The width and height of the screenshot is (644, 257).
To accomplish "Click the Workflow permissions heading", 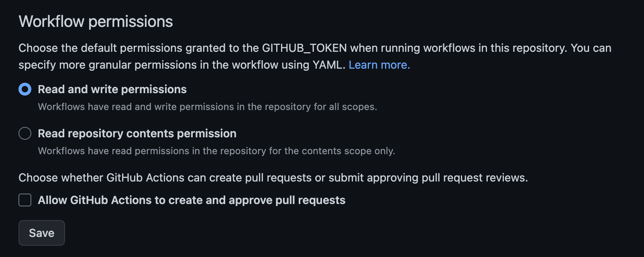I will [96, 22].
